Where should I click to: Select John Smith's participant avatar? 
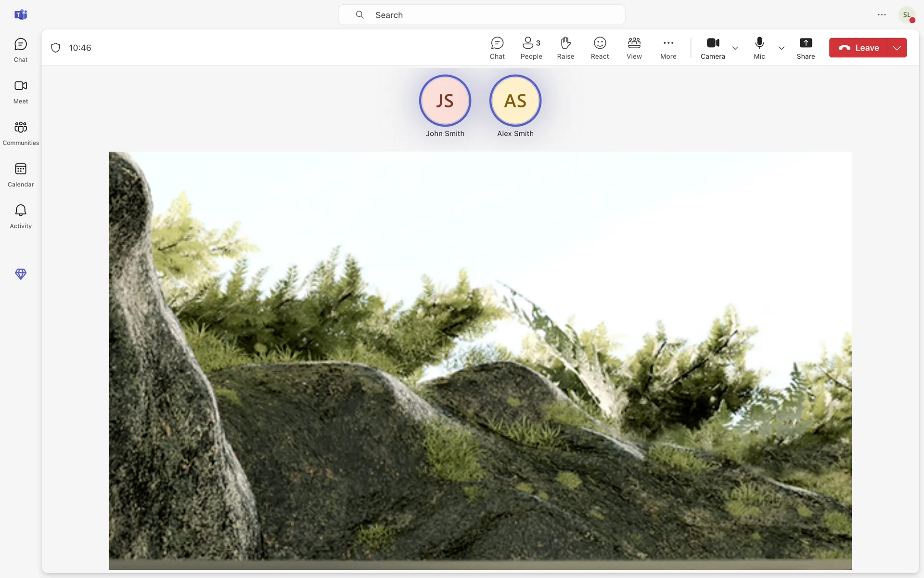[445, 101]
